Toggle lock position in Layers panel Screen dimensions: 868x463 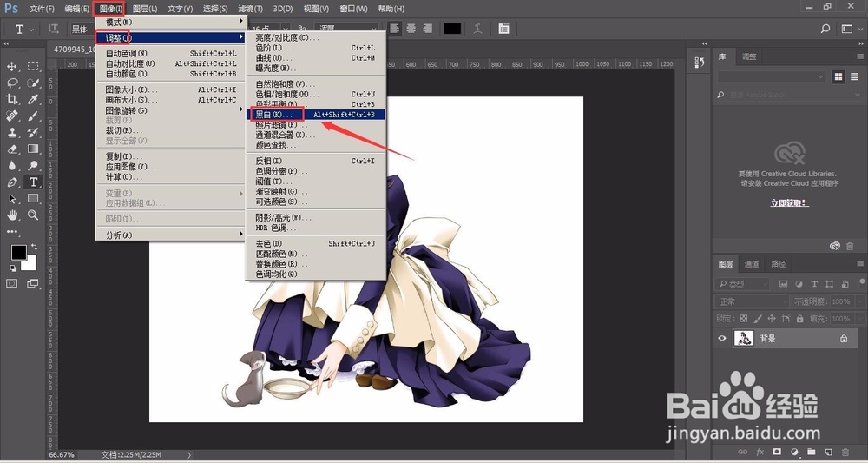772,319
